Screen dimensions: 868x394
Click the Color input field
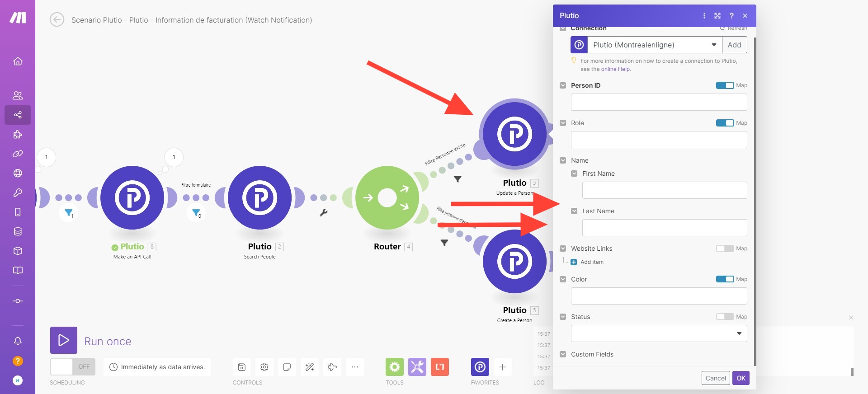coord(659,296)
